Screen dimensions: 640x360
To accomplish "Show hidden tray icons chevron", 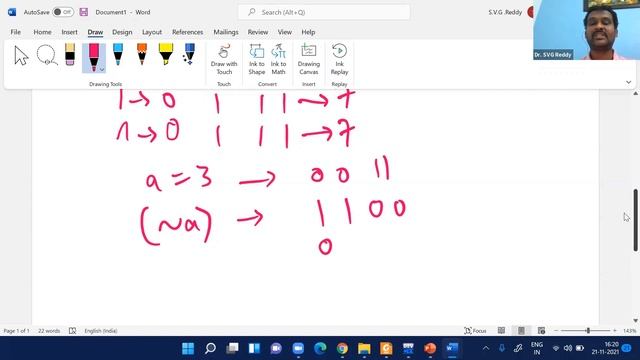I will 486,348.
